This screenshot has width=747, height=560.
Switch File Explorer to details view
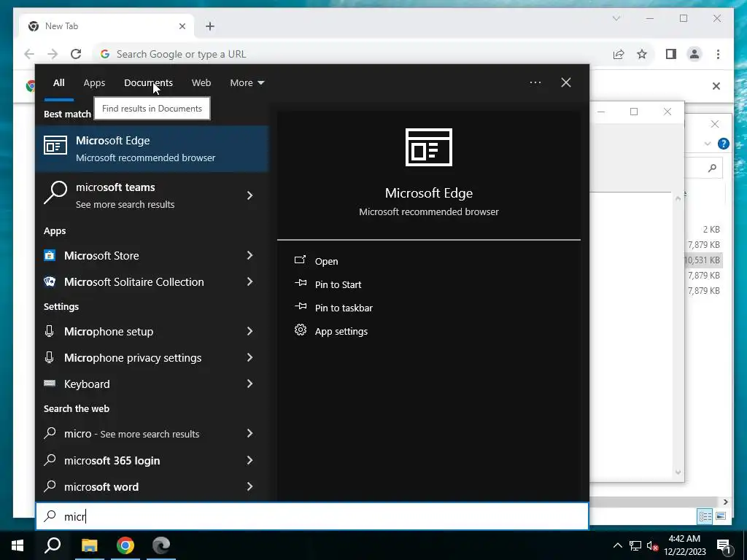pos(705,516)
